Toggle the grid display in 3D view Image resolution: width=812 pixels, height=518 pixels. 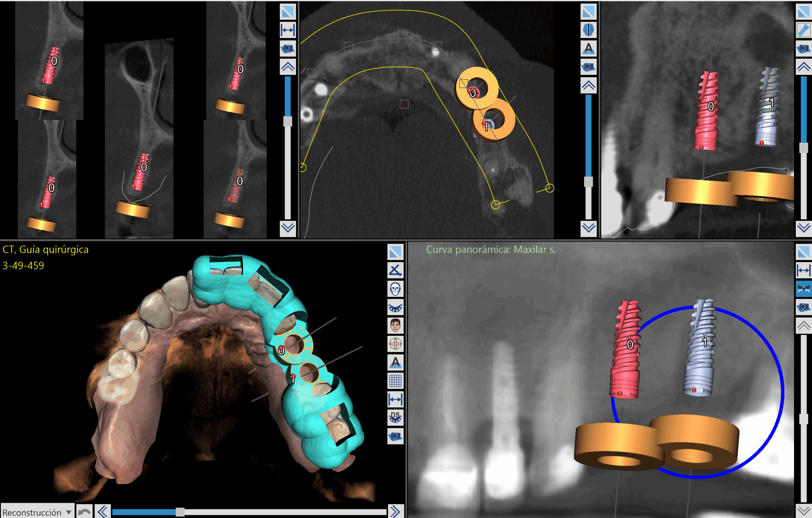click(x=395, y=381)
